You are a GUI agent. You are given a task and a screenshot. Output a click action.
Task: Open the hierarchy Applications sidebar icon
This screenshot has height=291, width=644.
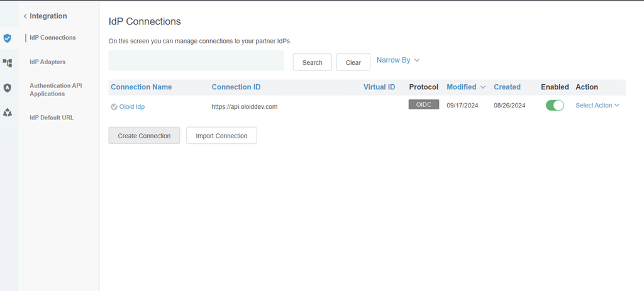pos(7,63)
